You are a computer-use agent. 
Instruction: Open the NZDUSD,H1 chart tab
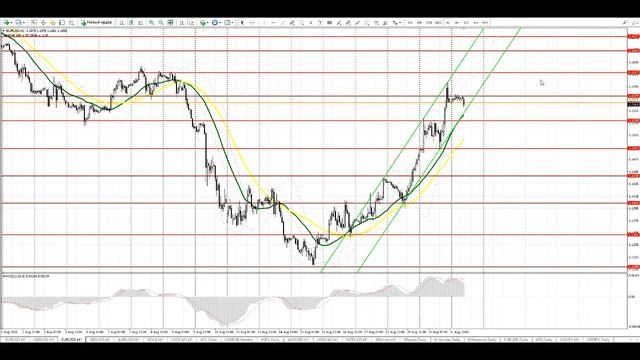(x=356, y=340)
